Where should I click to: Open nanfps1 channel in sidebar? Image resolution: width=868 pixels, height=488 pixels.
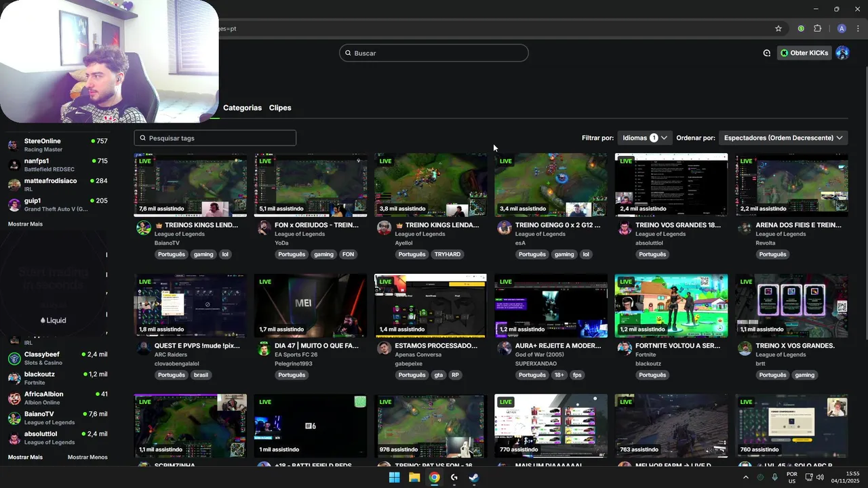tap(58, 165)
